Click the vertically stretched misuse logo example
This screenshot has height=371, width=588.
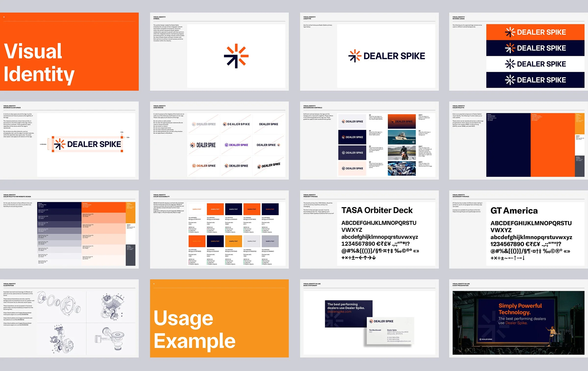click(203, 145)
